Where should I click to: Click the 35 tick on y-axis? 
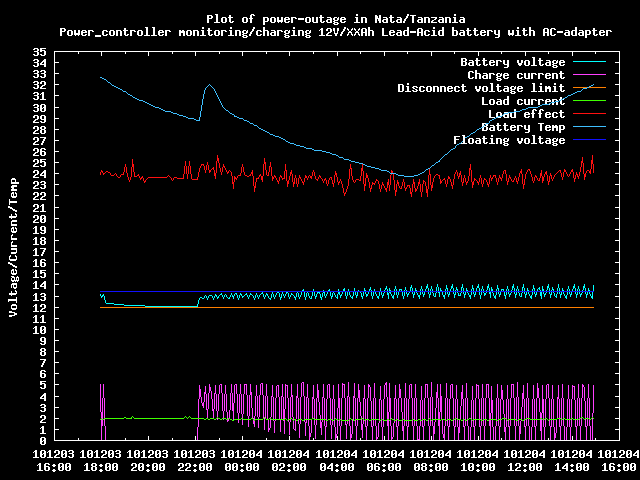(x=39, y=52)
